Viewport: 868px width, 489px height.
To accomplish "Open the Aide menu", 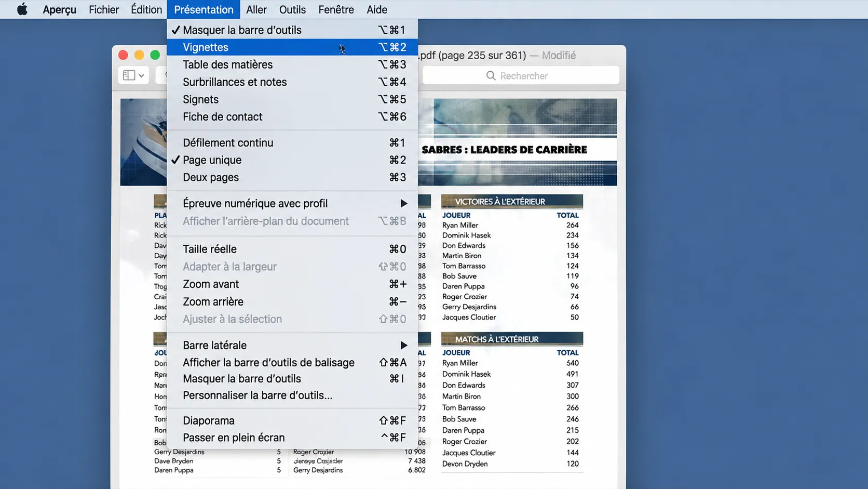I will pyautogui.click(x=377, y=9).
